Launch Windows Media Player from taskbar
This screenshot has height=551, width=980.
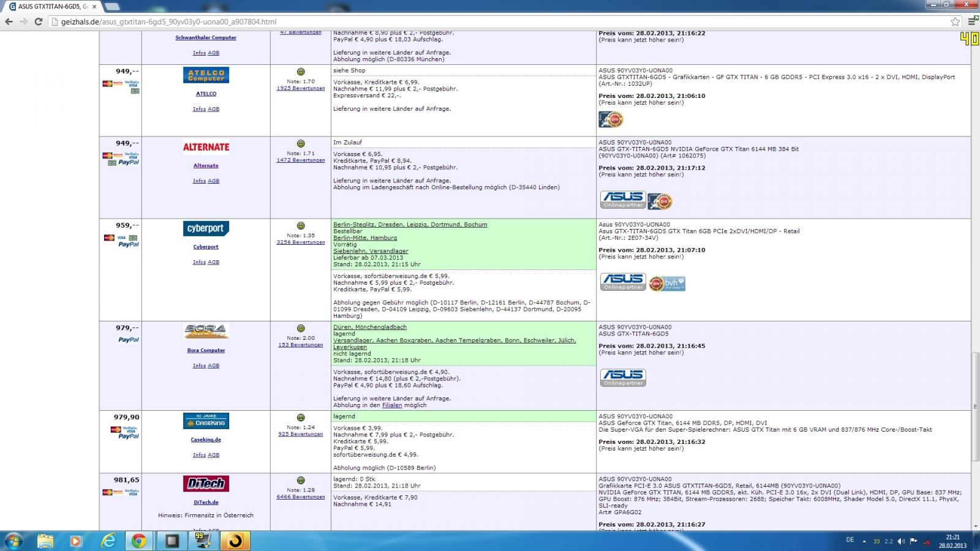(76, 541)
